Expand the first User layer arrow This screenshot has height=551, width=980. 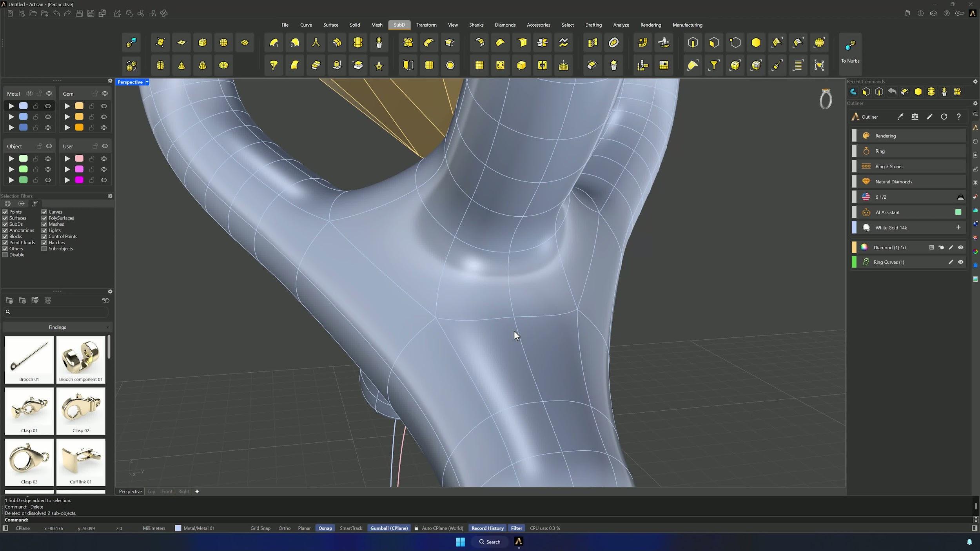[x=67, y=159]
